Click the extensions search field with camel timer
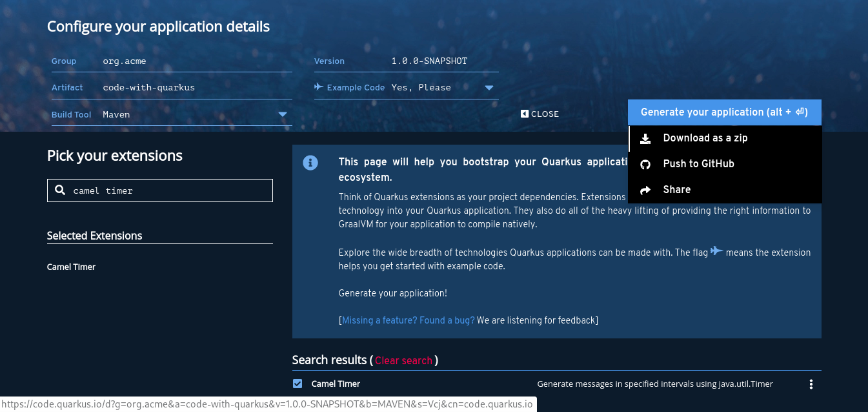Viewport: 868px width, 412px height. (x=160, y=191)
